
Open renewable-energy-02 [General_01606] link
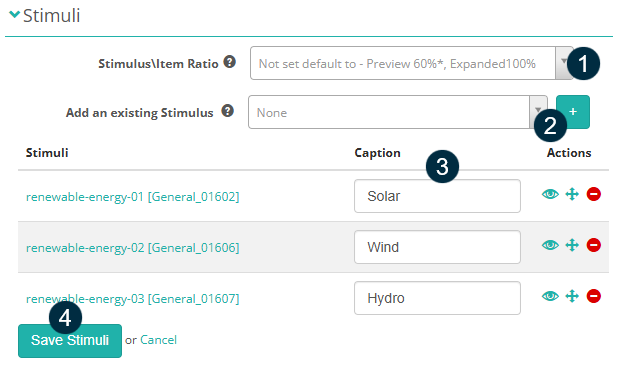click(x=133, y=248)
